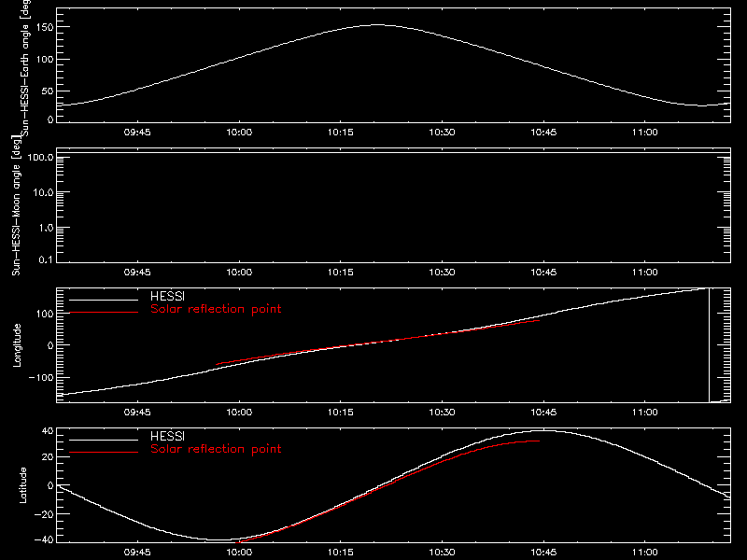The width and height of the screenshot is (747, 560).
Task: Click -100 tick on Longitude axis
Action: (x=41, y=377)
